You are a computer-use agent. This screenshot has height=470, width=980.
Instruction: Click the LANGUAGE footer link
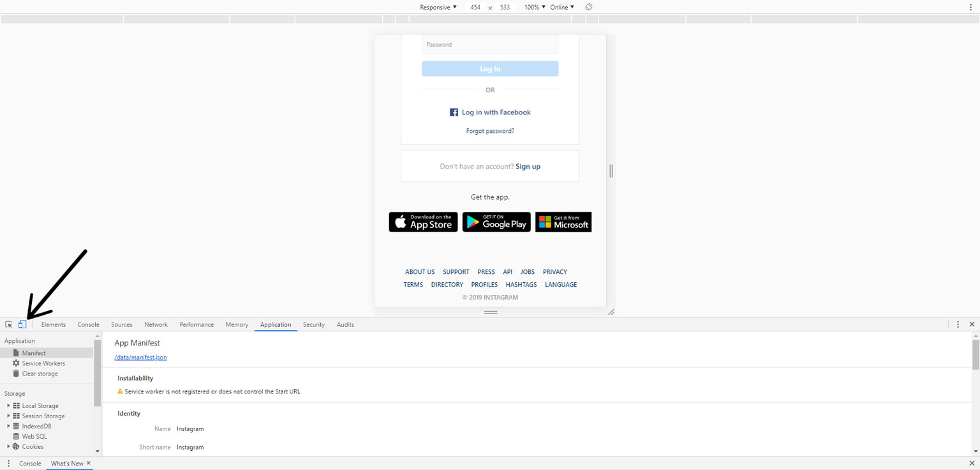point(561,285)
